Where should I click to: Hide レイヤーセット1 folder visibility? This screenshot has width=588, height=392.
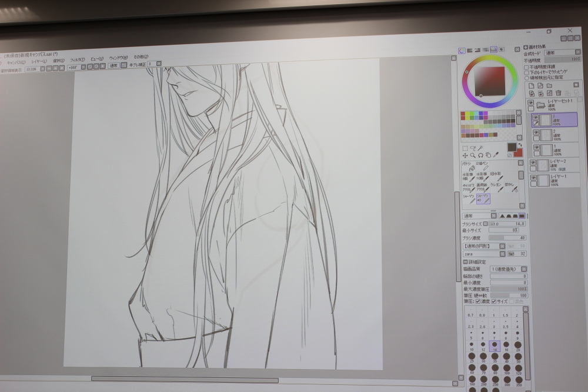tap(530, 102)
